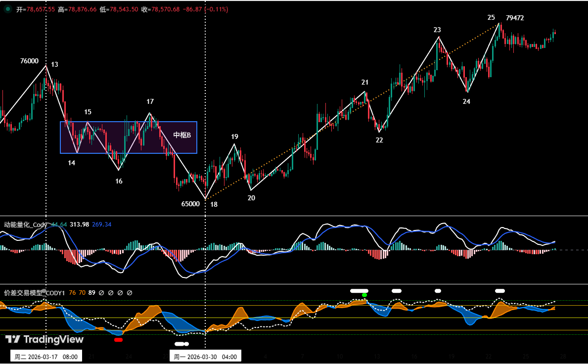Click the TradingView logo watermark
Image resolution: width=588 pixels, height=364 pixels.
coord(44,340)
